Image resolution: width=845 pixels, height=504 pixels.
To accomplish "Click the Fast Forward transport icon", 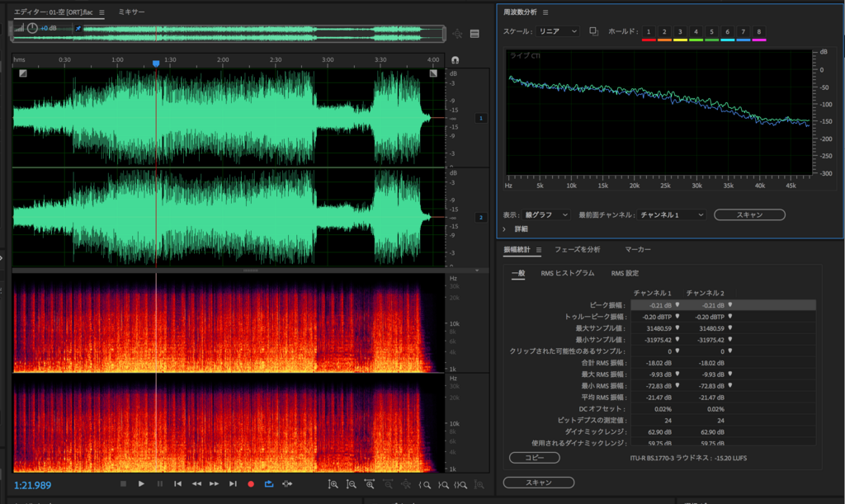I will point(215,484).
